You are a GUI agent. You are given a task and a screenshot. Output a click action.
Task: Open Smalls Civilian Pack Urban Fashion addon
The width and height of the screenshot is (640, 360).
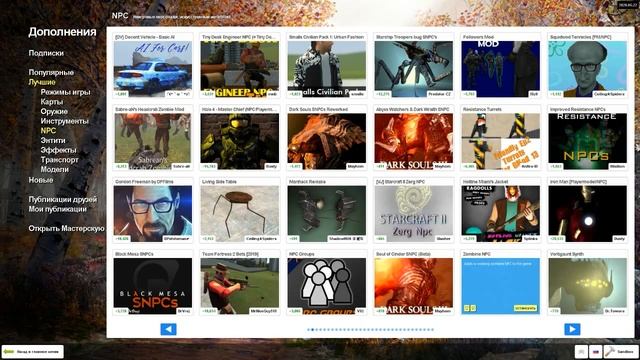pyautogui.click(x=327, y=69)
